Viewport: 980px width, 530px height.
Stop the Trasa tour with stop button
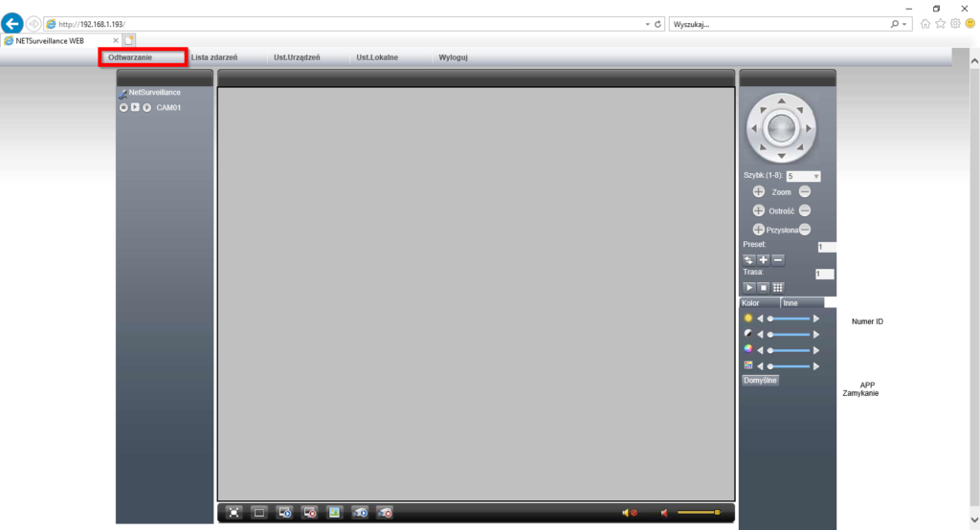(764, 287)
